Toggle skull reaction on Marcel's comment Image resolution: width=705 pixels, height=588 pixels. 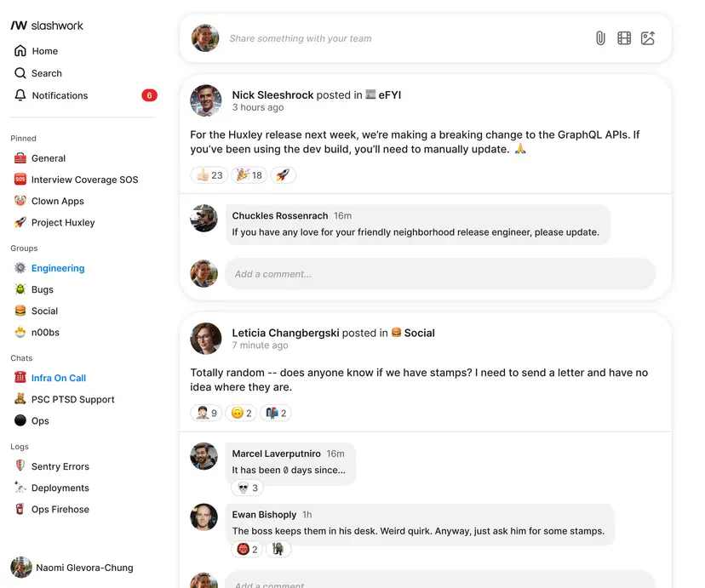247,488
